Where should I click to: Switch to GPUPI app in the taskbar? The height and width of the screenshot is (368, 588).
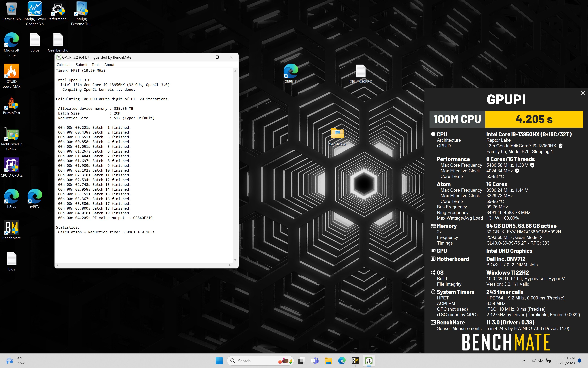[x=369, y=361]
